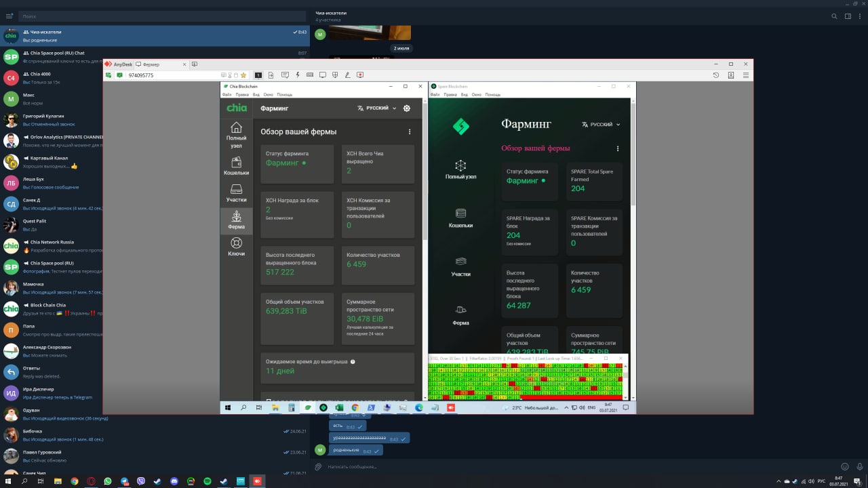The width and height of the screenshot is (868, 488).
Task: Open AnyDesk actions lightning icon
Action: (297, 75)
